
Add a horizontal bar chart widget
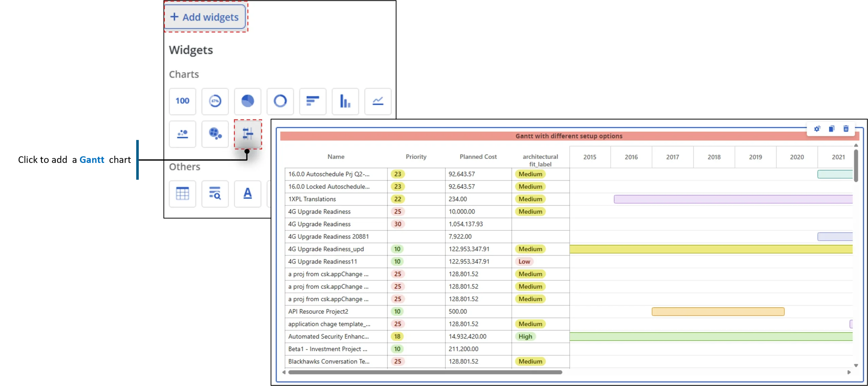(x=313, y=101)
